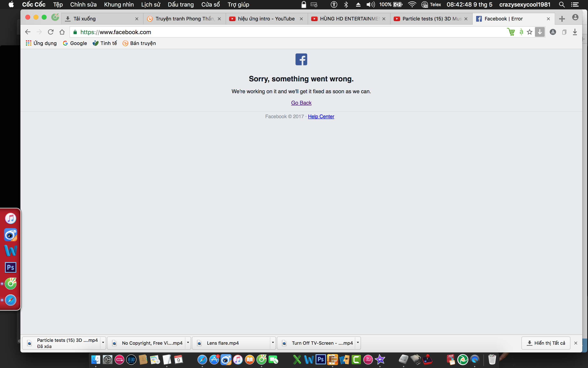The image size is (588, 368).
Task: Open the circled A extension icon
Action: pyautogui.click(x=553, y=32)
